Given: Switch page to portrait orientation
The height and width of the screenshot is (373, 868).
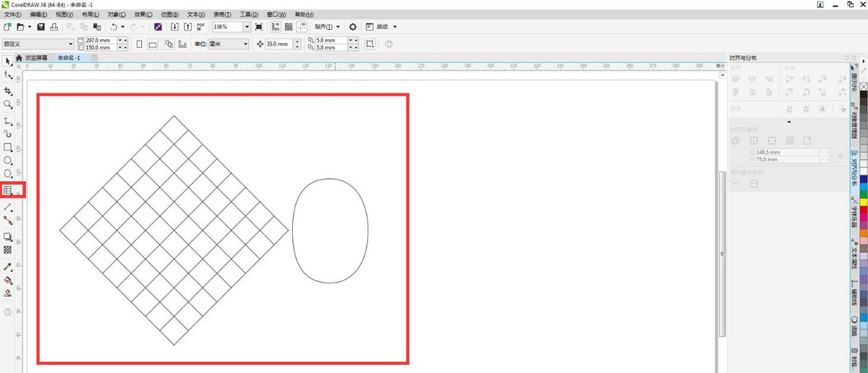Looking at the screenshot, I should (140, 44).
